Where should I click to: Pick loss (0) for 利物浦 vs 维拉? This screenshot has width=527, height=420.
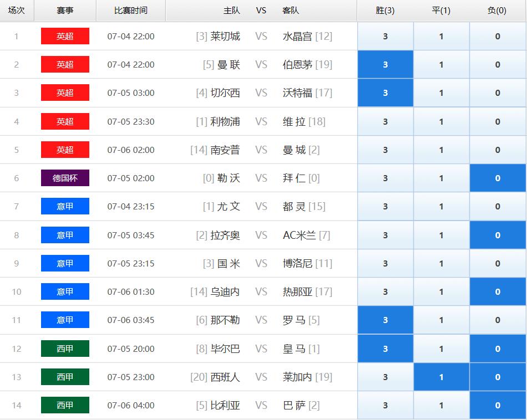pyautogui.click(x=498, y=121)
